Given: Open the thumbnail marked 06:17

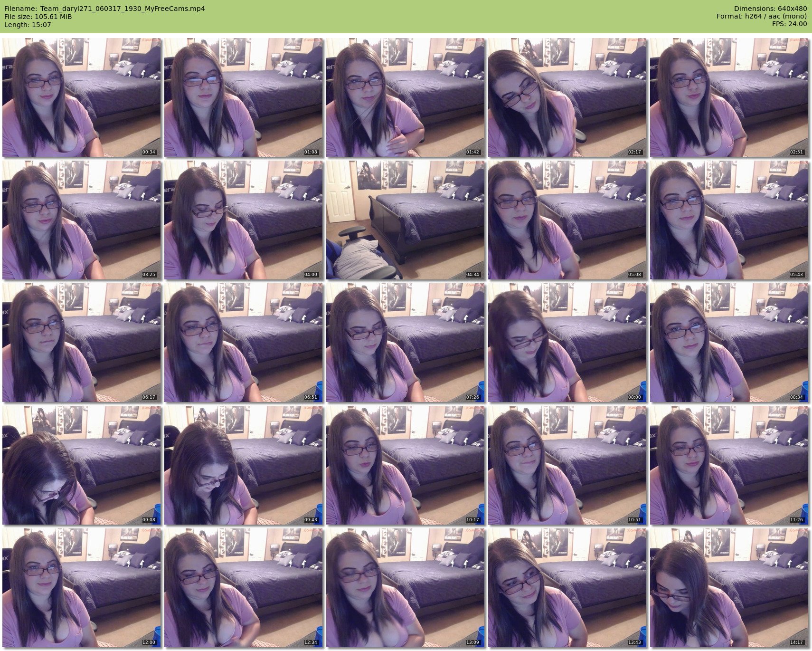Looking at the screenshot, I should click(82, 343).
